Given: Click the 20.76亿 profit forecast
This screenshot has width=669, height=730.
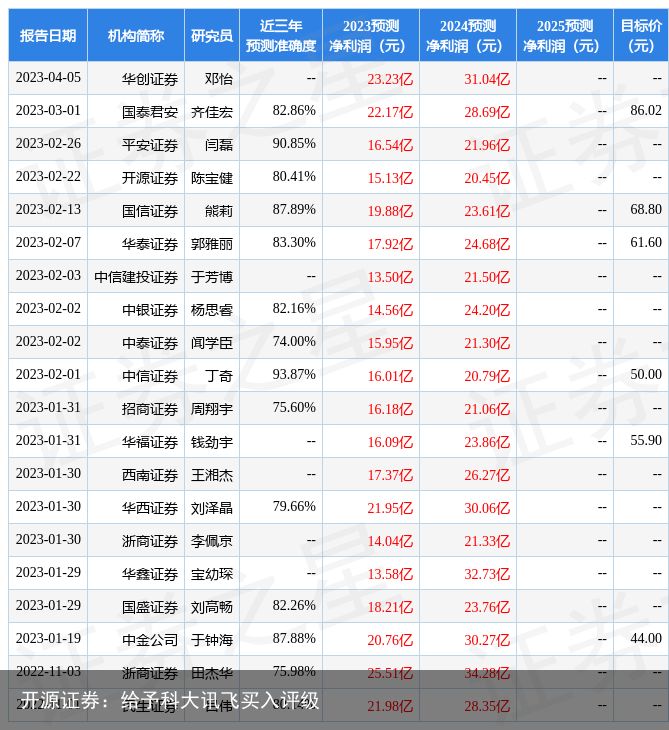Looking at the screenshot, I should pyautogui.click(x=390, y=641).
